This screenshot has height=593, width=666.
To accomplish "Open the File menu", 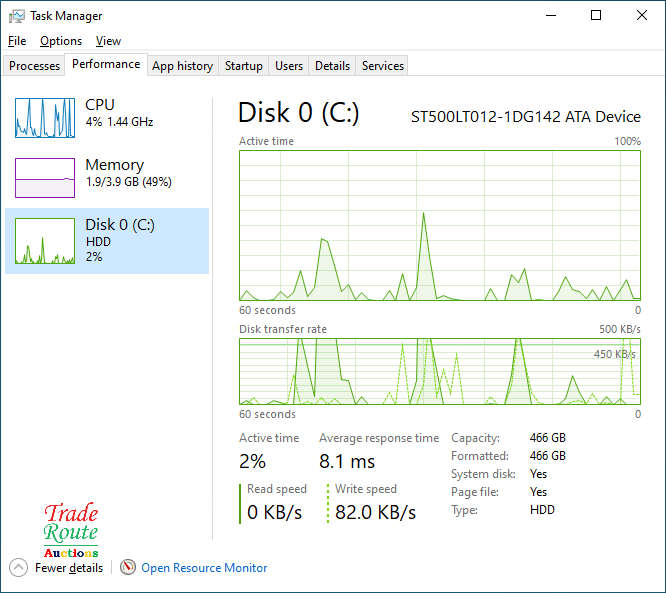I will click(17, 41).
